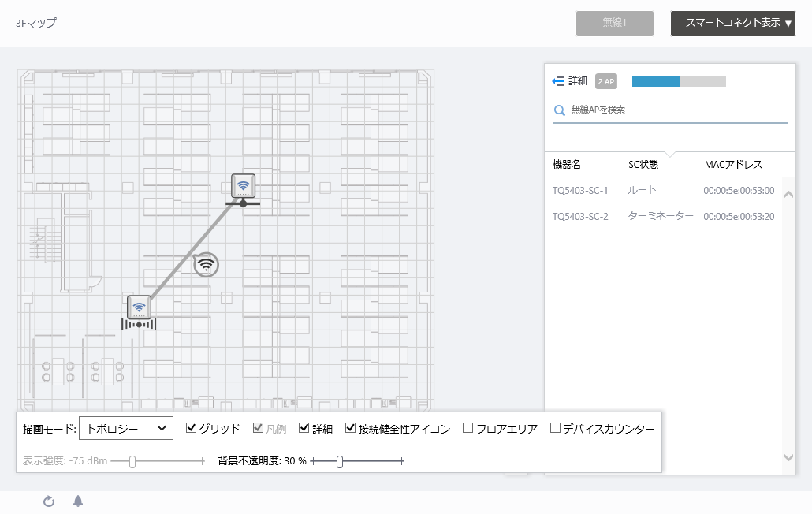Click scroll down arrow in AP list
Screen dimensions: 812x514
[788, 457]
